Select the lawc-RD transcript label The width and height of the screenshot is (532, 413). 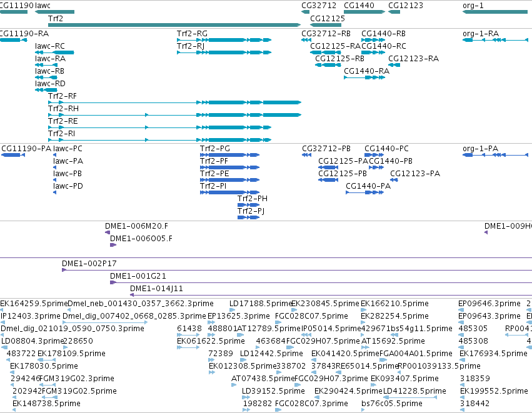pyautogui.click(x=50, y=84)
